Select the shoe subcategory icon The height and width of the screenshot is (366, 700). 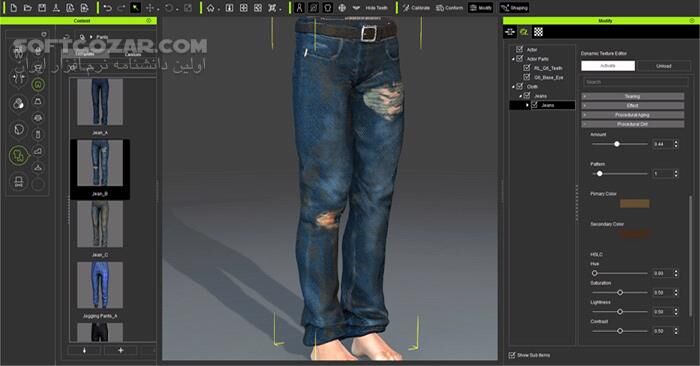tap(38, 151)
